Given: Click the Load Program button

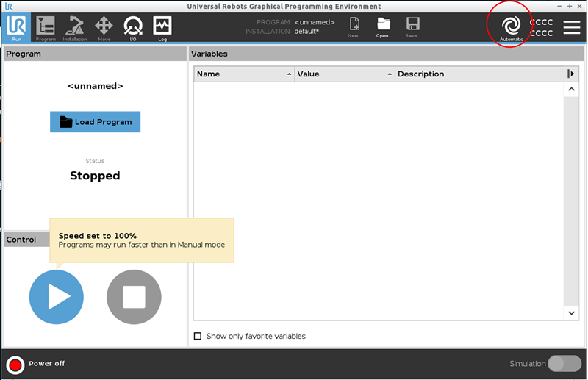Looking at the screenshot, I should pyautogui.click(x=96, y=121).
